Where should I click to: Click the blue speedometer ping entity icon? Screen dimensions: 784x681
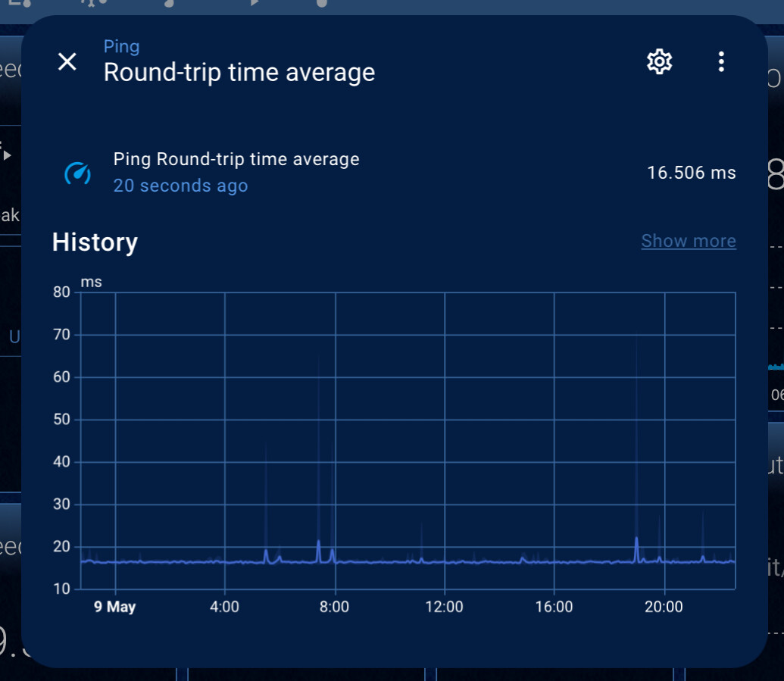tap(77, 173)
